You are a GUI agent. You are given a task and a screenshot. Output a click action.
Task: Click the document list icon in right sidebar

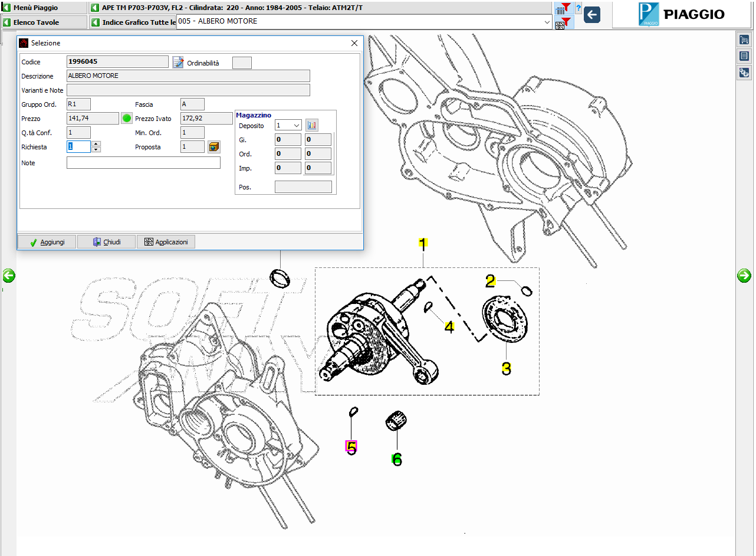tap(744, 56)
